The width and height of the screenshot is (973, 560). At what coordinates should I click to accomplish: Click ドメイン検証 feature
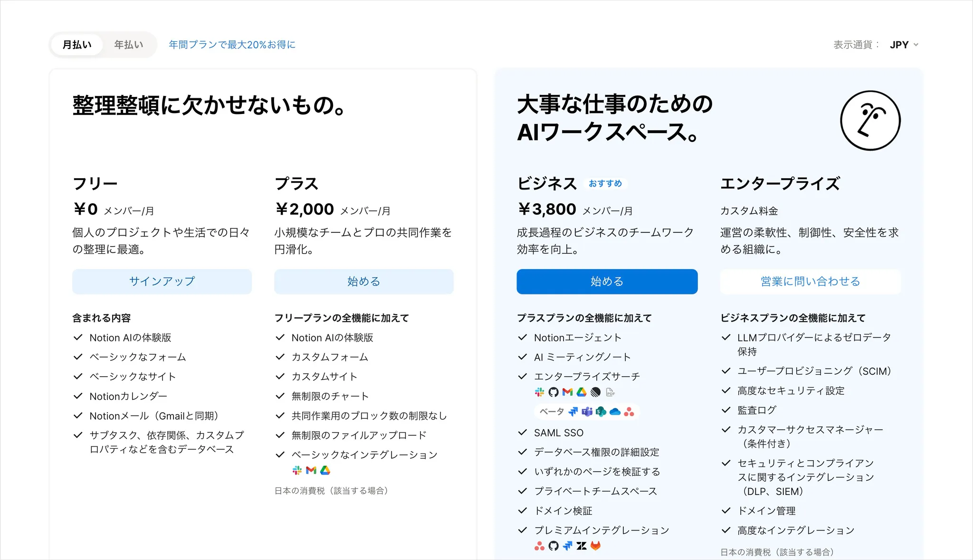coord(563,511)
